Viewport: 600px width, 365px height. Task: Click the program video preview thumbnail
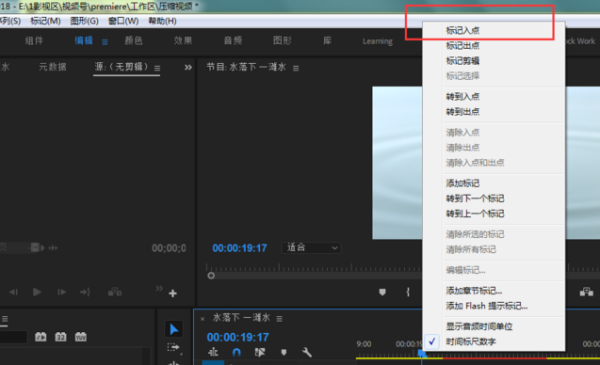[397, 163]
